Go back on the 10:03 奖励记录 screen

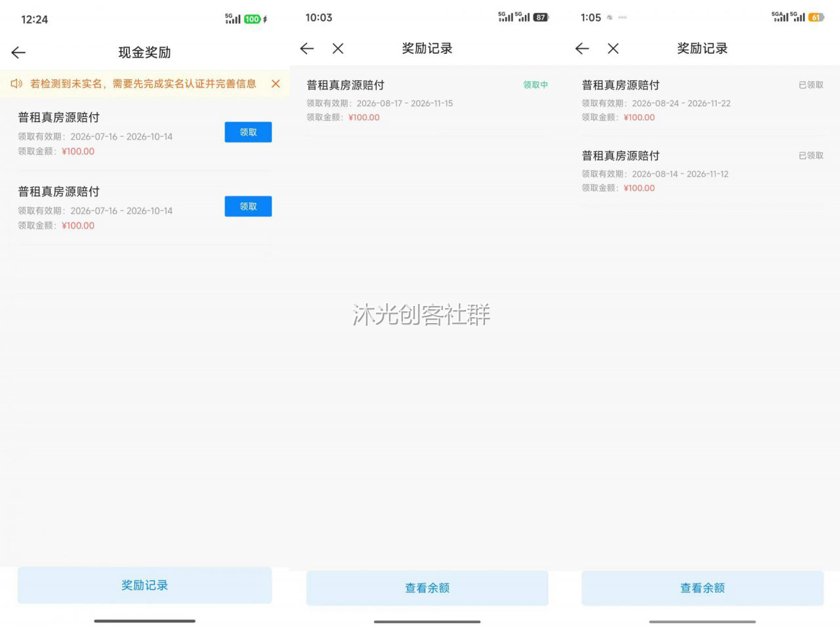(306, 49)
